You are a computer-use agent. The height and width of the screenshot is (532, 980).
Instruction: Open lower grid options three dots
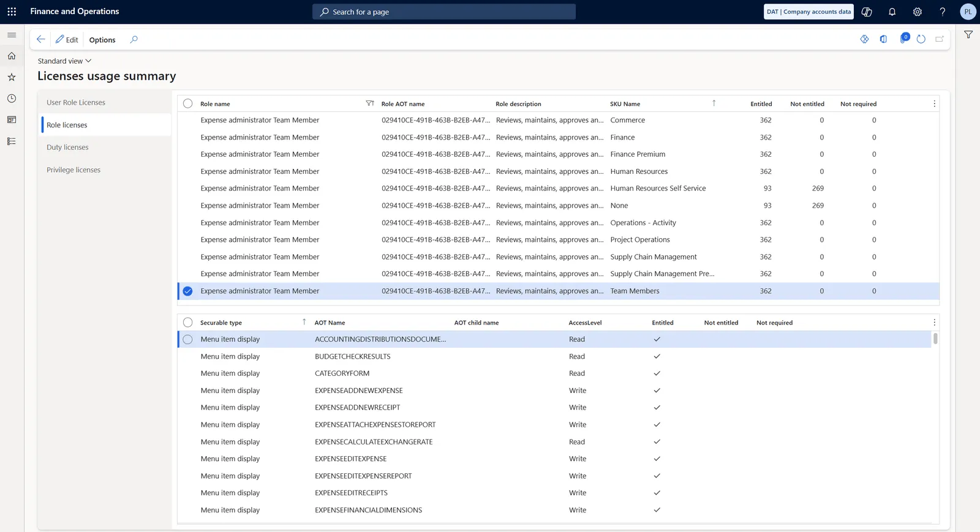point(934,323)
